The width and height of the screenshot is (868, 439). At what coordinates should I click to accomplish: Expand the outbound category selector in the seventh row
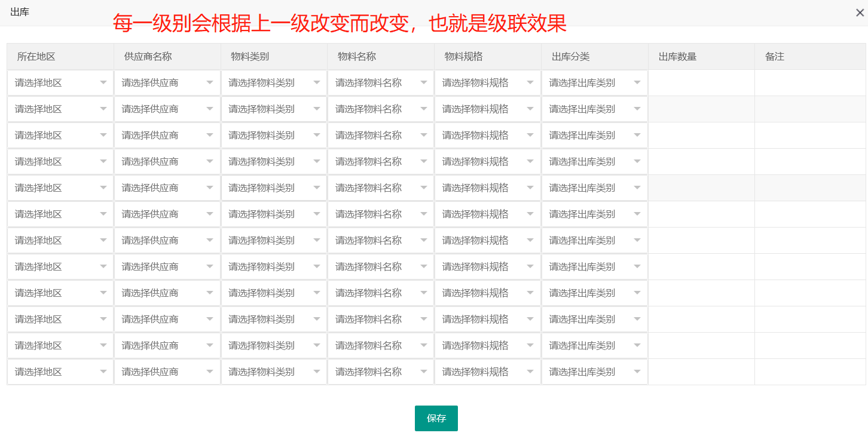(594, 240)
